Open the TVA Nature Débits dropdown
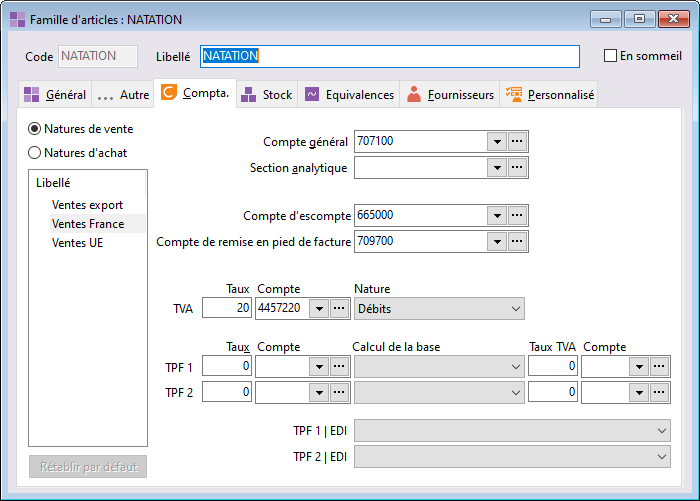Screen dimensions: 700x501 pos(439,309)
